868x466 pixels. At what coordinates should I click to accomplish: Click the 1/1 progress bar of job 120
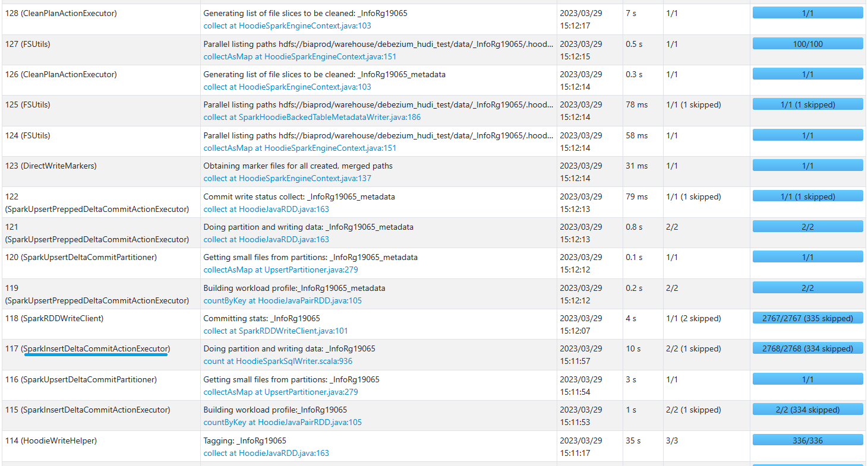[808, 257]
